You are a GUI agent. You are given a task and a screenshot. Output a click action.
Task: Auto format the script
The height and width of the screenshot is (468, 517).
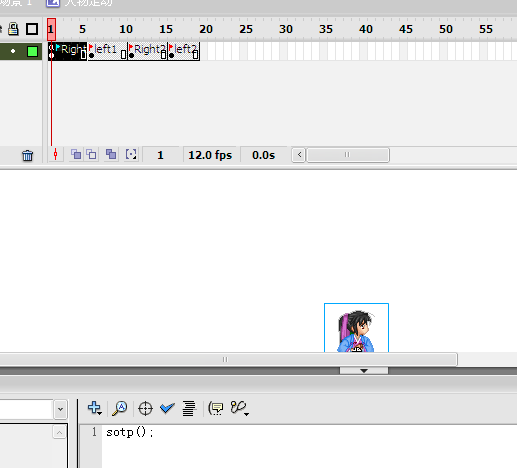click(x=189, y=408)
